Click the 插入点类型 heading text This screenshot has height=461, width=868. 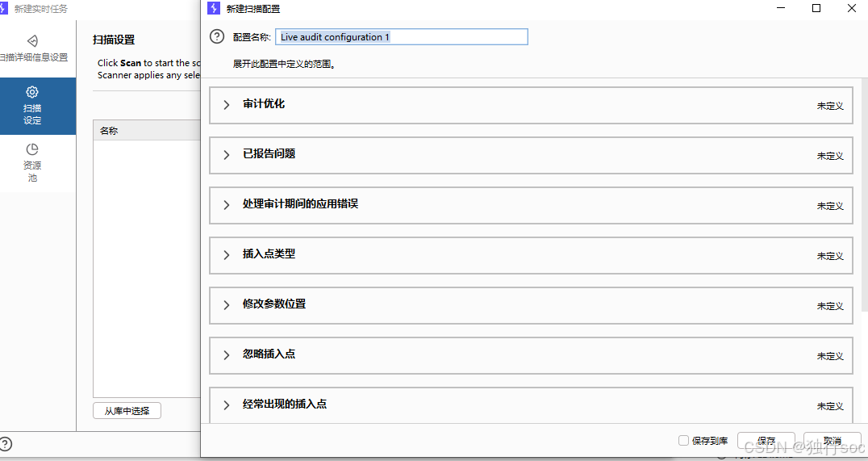(x=269, y=254)
